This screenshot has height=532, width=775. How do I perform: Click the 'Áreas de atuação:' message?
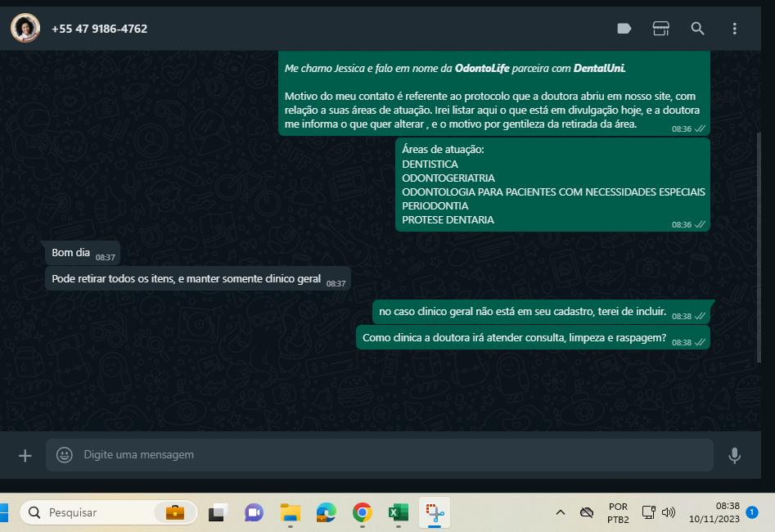click(x=552, y=184)
